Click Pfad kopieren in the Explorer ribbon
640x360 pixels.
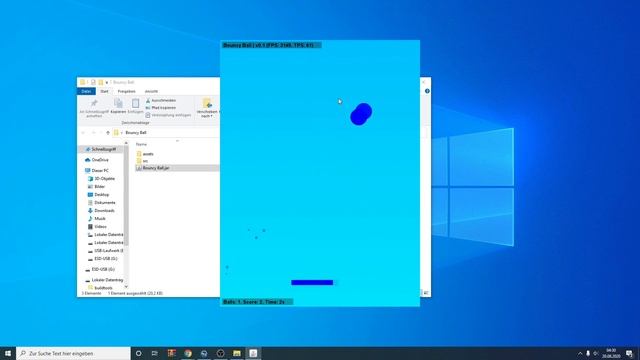click(161, 108)
